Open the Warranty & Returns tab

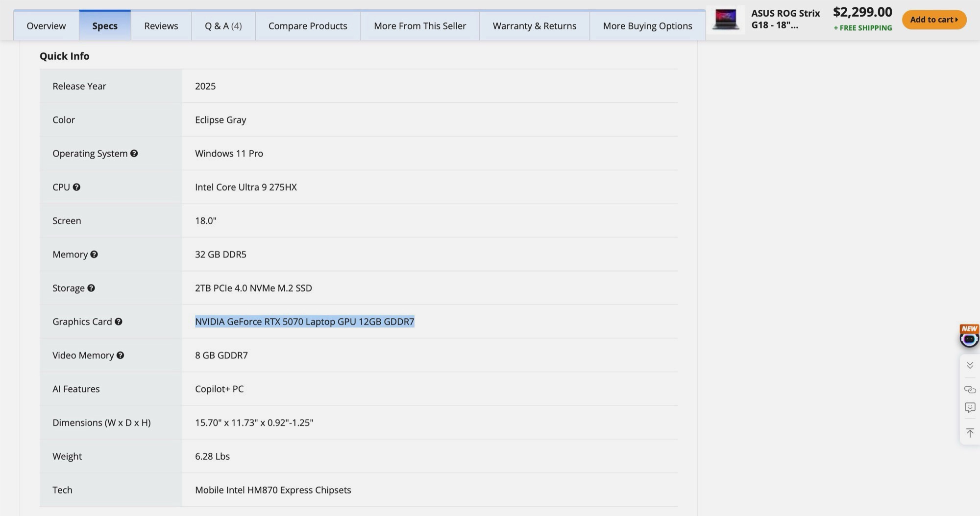535,25
